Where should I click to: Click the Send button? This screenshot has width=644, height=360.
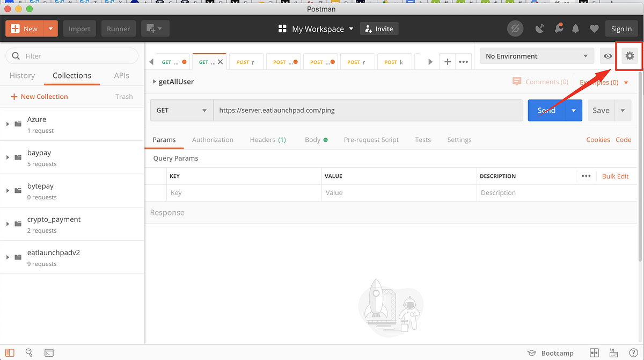click(x=547, y=110)
